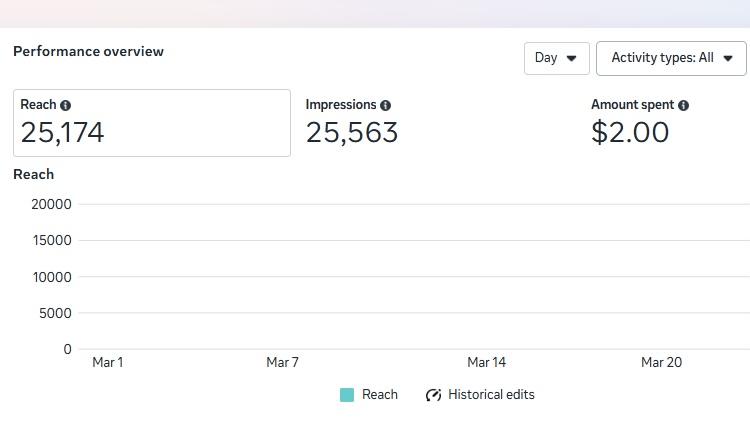The height and width of the screenshot is (435, 750).
Task: Click the Amount spent info icon
Action: (x=684, y=105)
